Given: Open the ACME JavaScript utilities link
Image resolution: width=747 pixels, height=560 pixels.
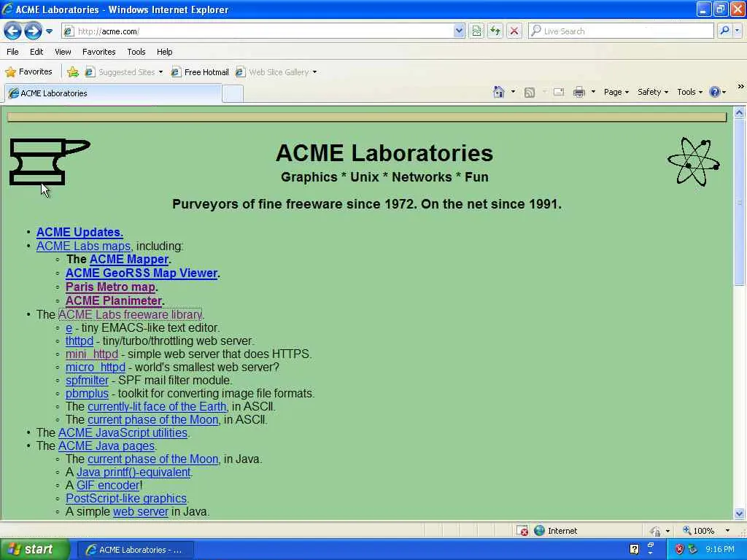Looking at the screenshot, I should click(123, 433).
